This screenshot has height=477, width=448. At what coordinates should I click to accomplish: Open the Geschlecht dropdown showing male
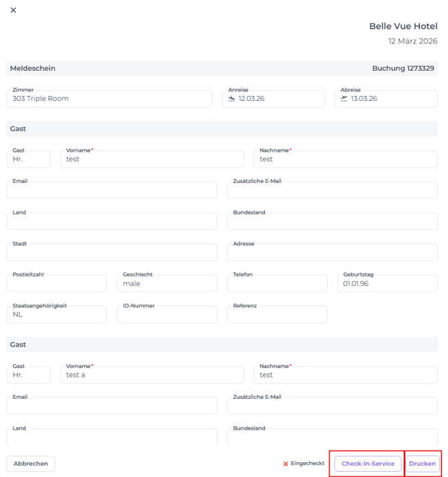pos(166,283)
